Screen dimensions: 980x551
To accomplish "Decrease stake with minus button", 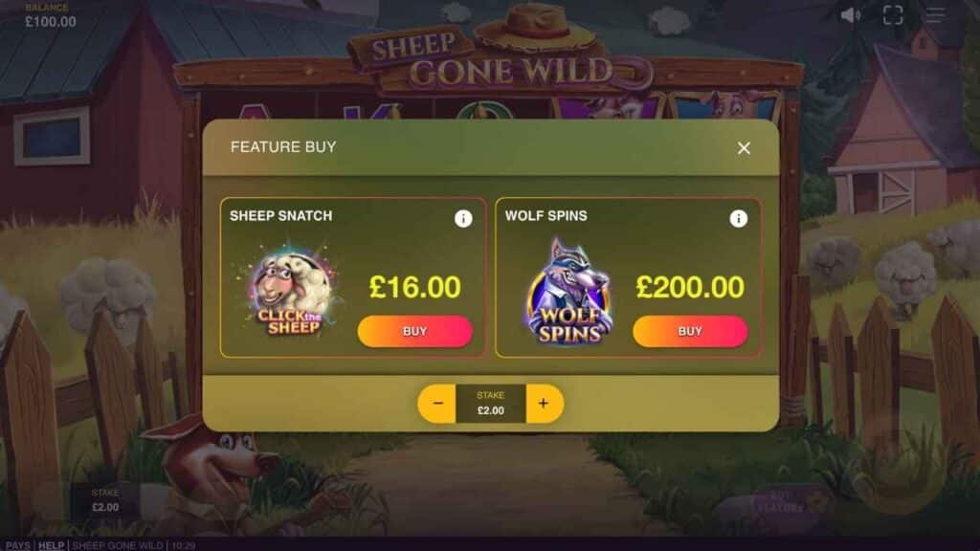I will [x=437, y=404].
